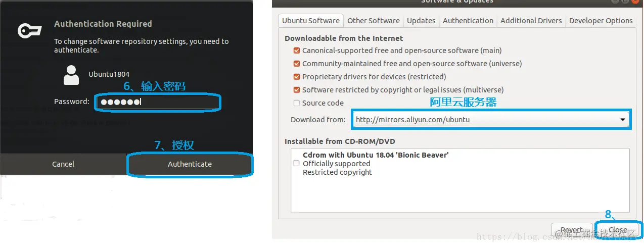Toggle Community-maintained software (universe) checkbox
The width and height of the screenshot is (644, 247).
(297, 64)
